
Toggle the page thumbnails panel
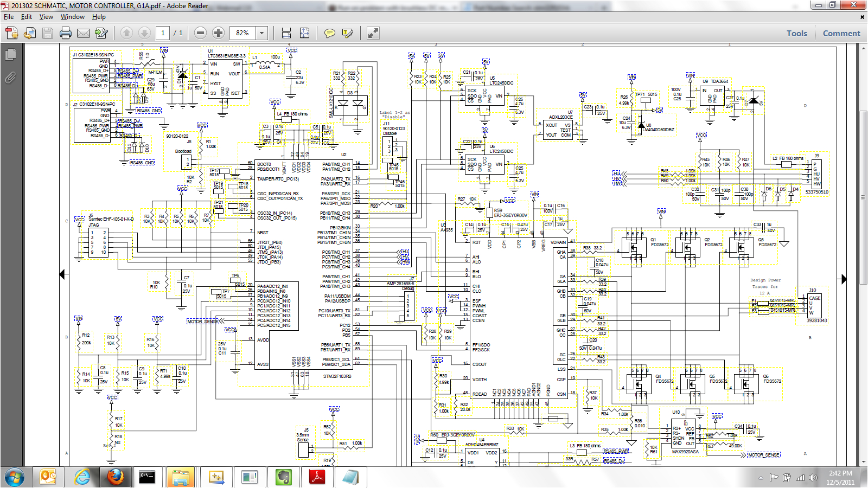[x=10, y=55]
